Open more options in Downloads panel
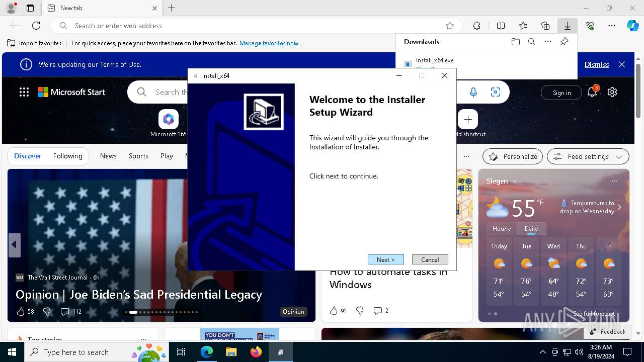The image size is (644, 362). [548, 42]
